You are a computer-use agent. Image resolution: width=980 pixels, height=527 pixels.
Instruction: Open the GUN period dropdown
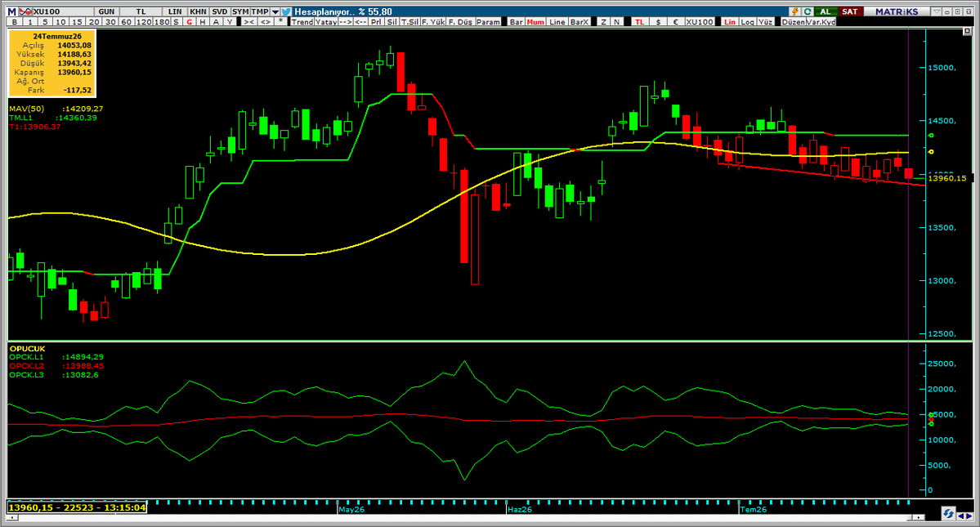(106, 11)
